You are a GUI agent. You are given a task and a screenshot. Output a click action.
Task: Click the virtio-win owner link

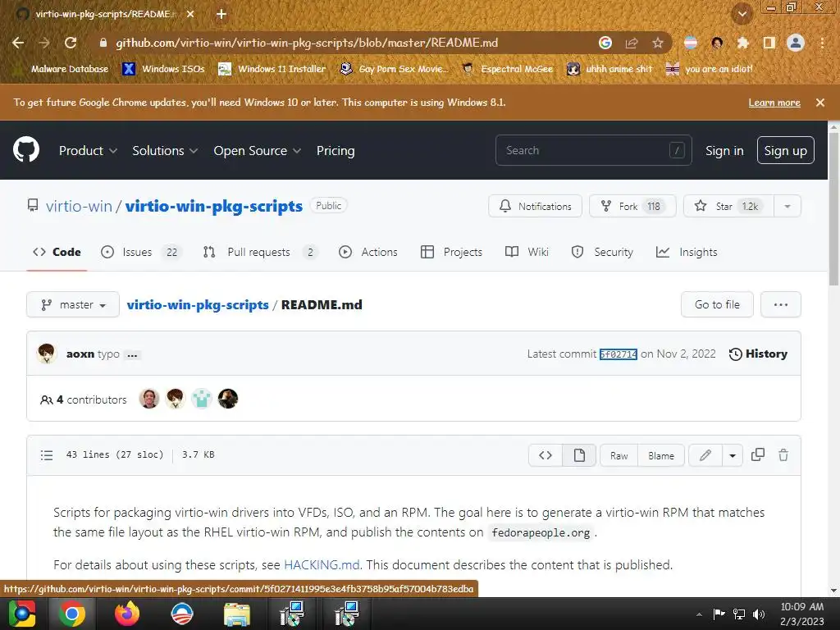(x=79, y=206)
